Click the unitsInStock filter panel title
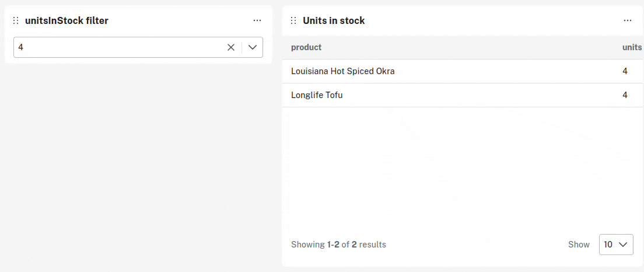The width and height of the screenshot is (644, 272). point(66,20)
